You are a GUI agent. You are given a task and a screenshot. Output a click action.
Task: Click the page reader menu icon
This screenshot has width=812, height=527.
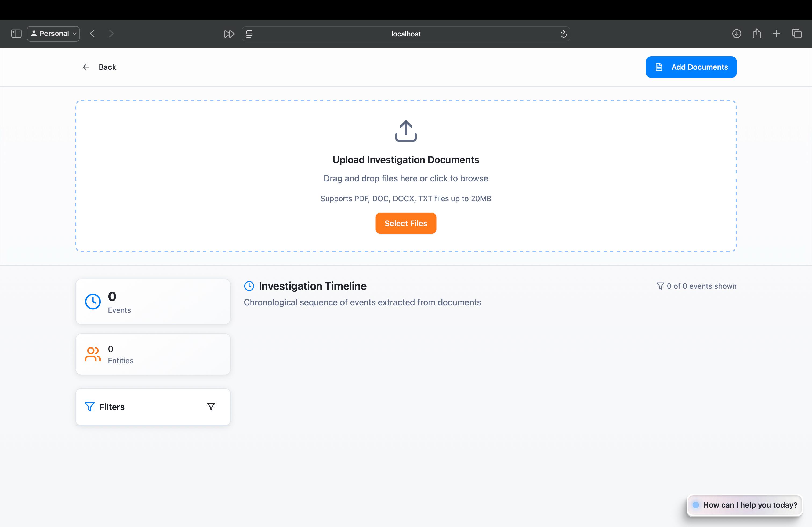point(249,34)
